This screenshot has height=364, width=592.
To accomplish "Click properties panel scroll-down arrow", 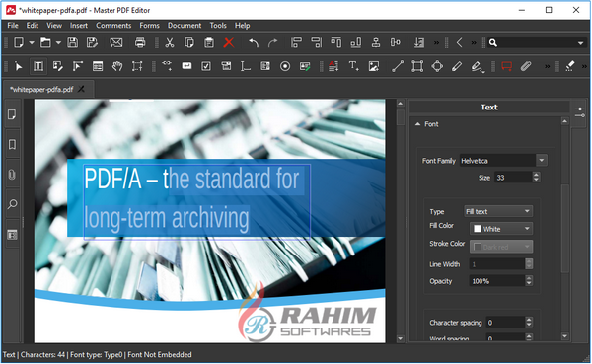I will pos(564,336).
